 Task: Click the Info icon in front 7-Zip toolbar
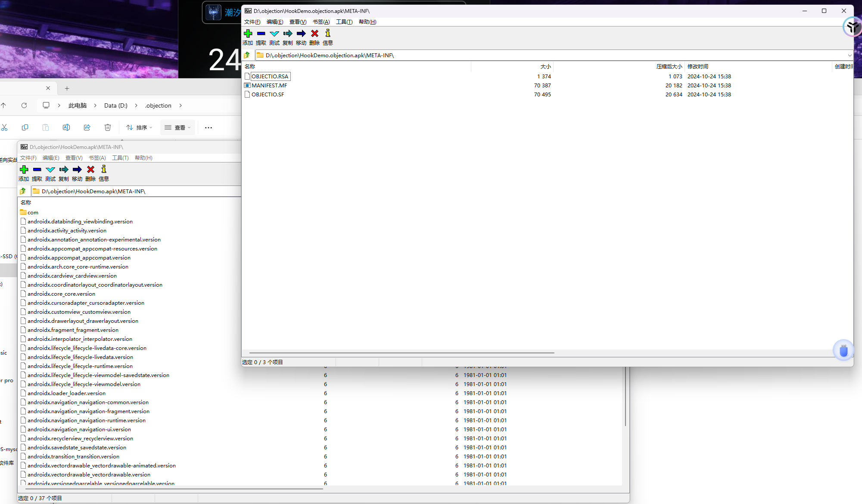click(328, 34)
